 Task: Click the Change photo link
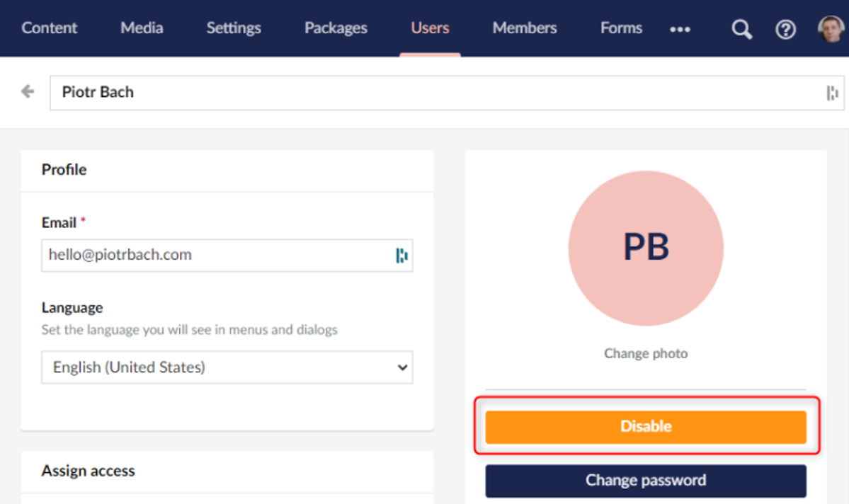(646, 353)
